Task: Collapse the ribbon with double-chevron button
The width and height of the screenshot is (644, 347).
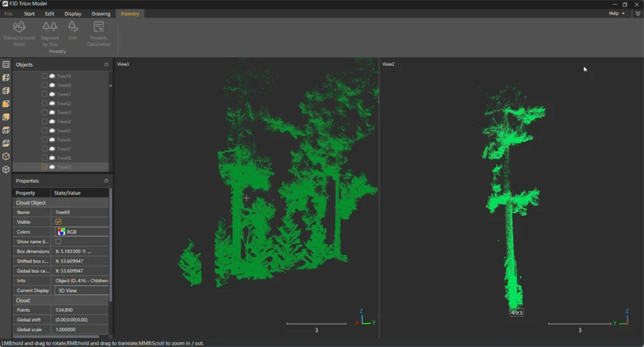Action: tap(638, 13)
